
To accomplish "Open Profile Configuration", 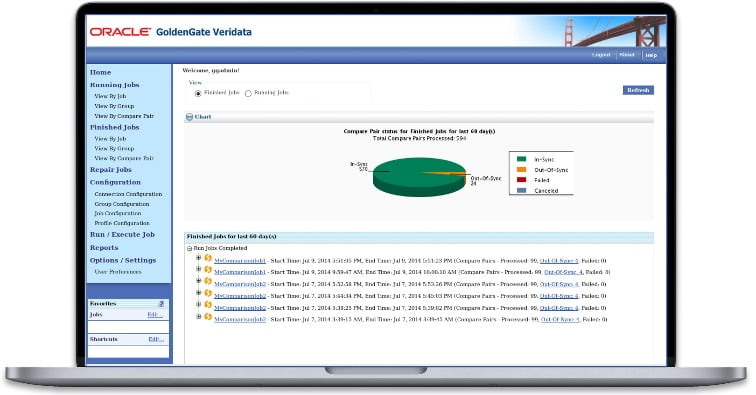I will click(122, 223).
